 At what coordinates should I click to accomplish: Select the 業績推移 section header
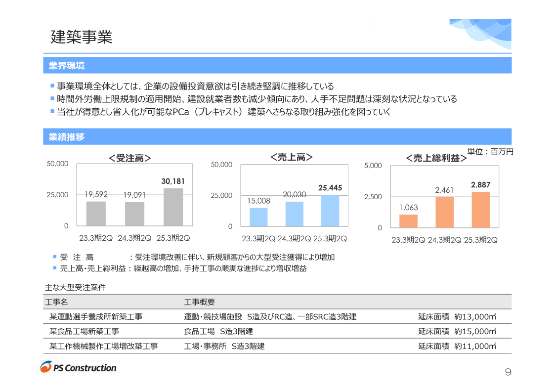click(x=277, y=137)
